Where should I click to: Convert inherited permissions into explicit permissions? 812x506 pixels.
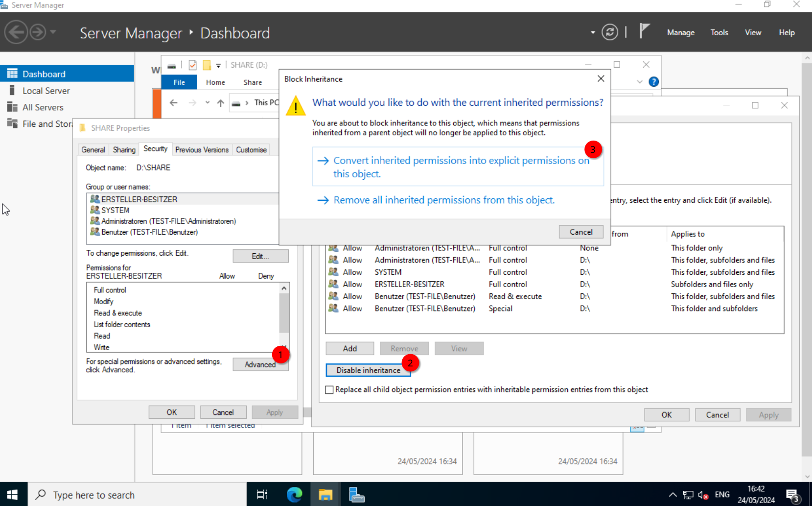click(458, 167)
